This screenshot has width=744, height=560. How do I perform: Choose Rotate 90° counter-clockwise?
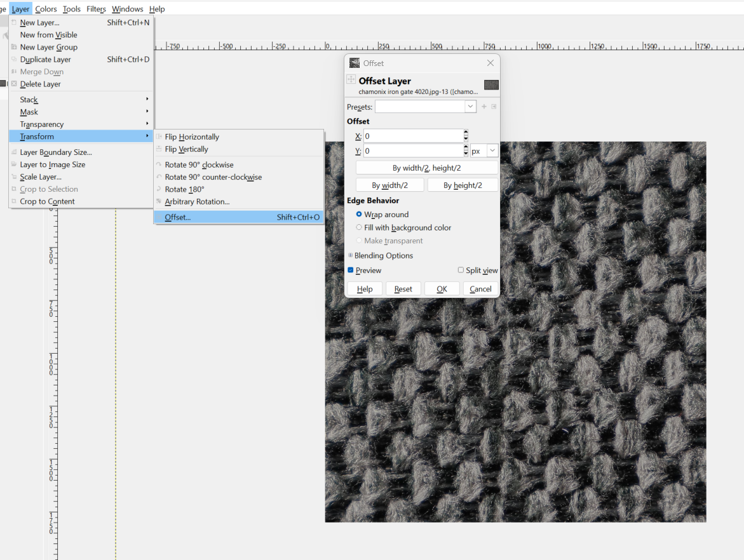tap(239, 177)
